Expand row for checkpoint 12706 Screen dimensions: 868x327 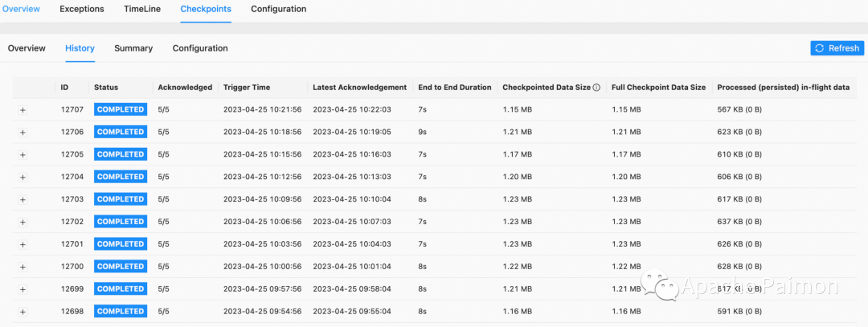click(23, 133)
